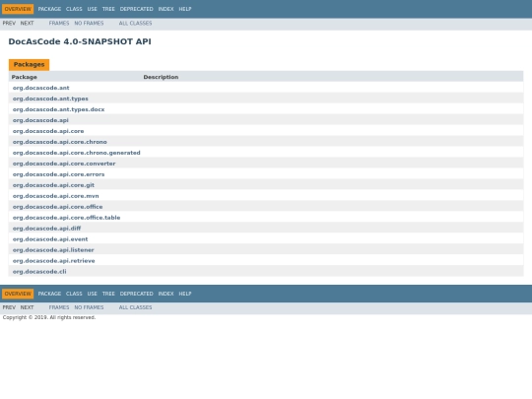
Task: Open package org.docascode.api.core.office
Action: 58,207
